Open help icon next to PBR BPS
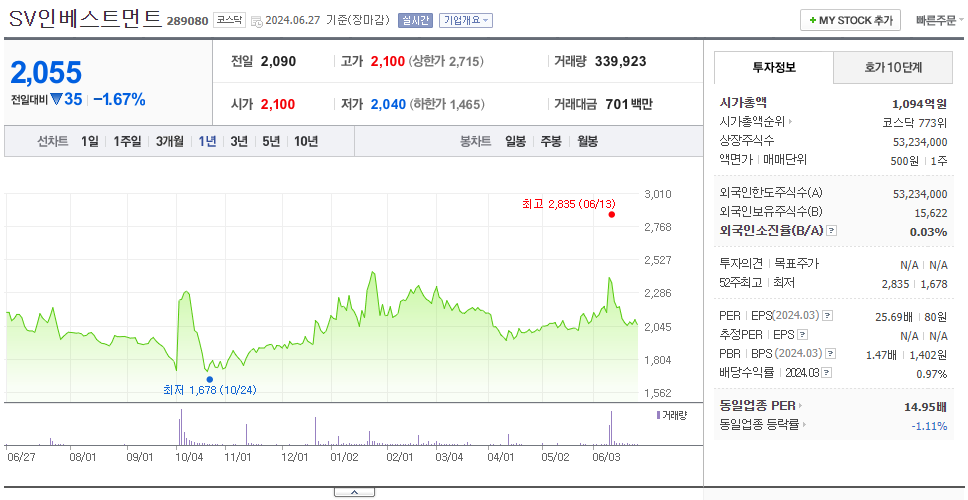This screenshot has width=968, height=500. click(831, 354)
